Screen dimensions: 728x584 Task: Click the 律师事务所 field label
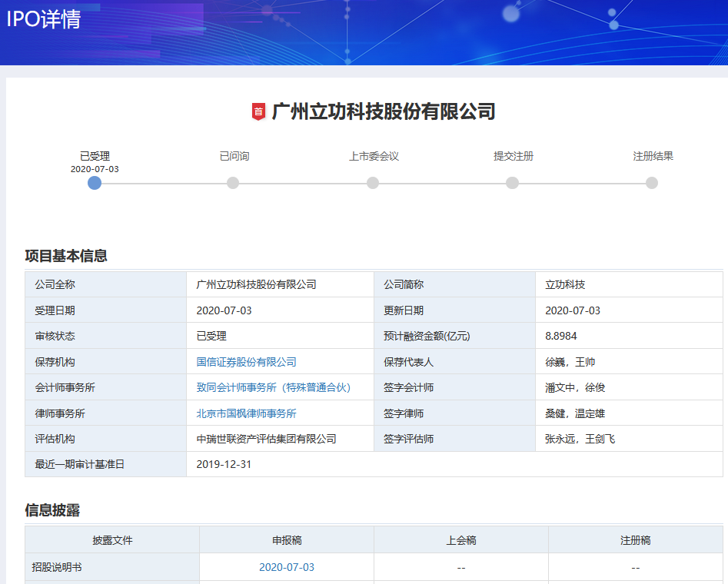point(60,413)
